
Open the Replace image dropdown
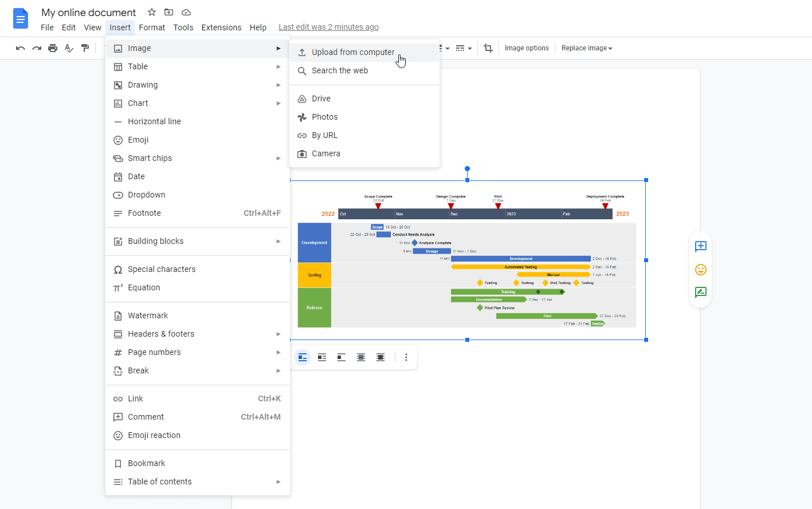[586, 48]
